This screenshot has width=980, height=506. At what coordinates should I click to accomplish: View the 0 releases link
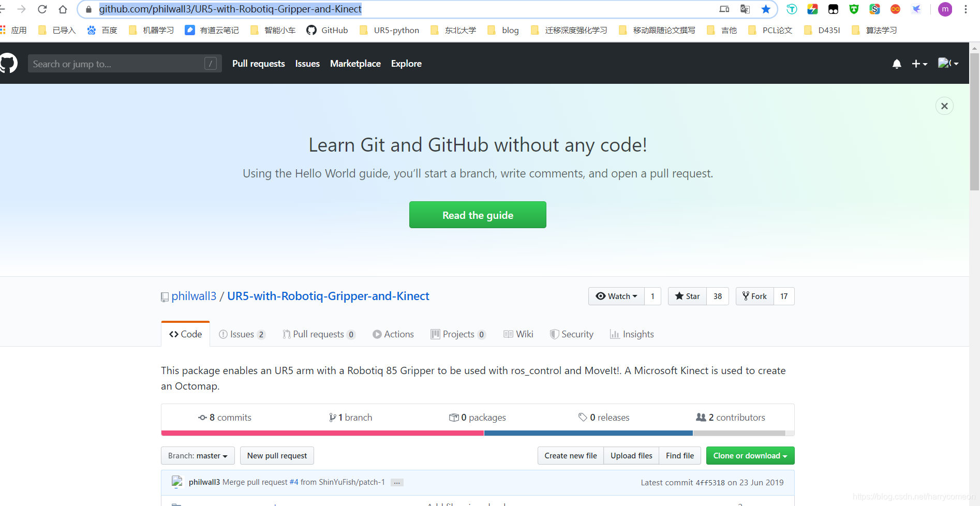coord(604,418)
